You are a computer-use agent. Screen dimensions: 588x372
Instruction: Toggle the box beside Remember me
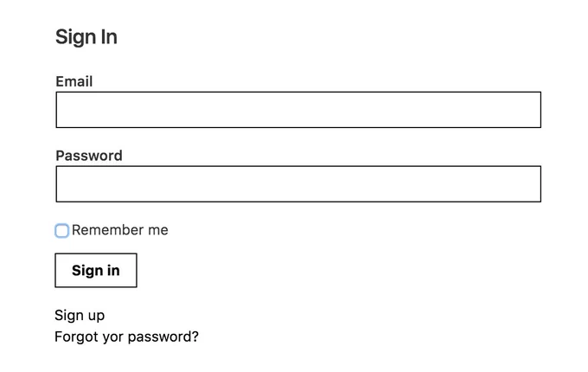[x=62, y=231]
